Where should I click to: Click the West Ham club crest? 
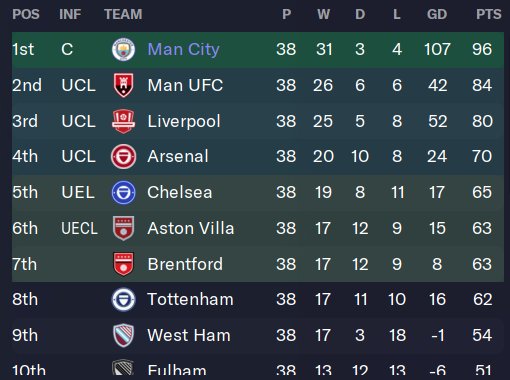(x=123, y=335)
